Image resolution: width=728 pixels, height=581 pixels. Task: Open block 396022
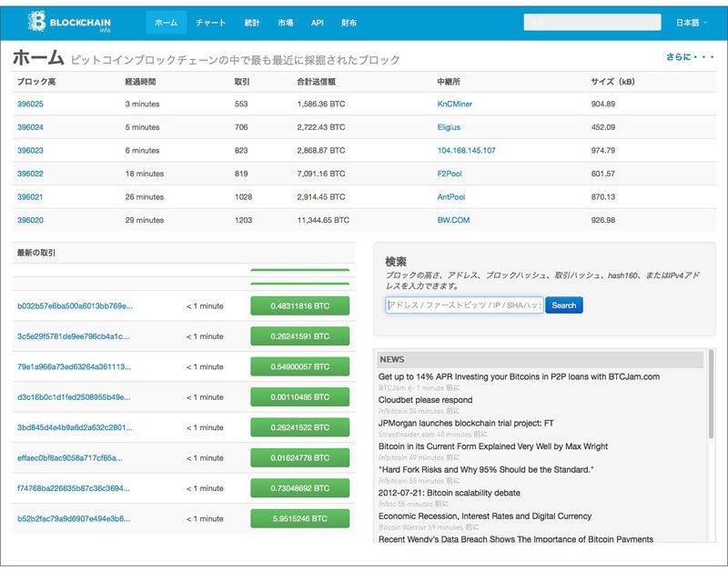pyautogui.click(x=30, y=174)
